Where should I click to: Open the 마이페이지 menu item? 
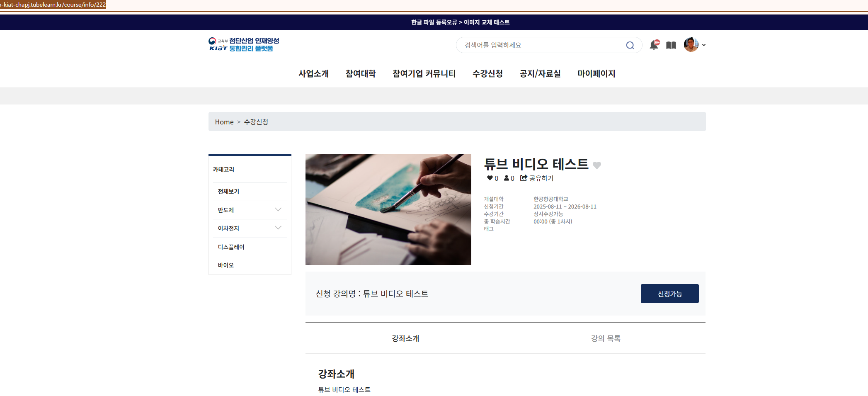[x=596, y=73]
